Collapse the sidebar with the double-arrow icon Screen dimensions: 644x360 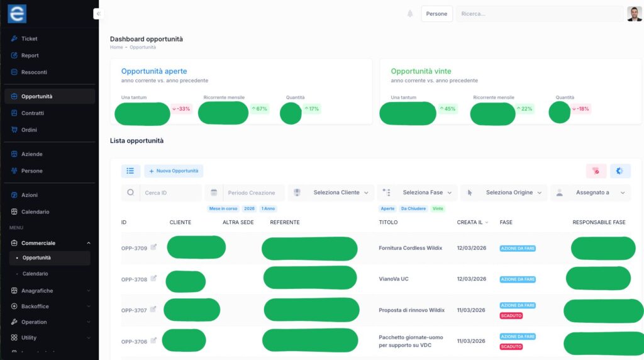click(x=98, y=13)
